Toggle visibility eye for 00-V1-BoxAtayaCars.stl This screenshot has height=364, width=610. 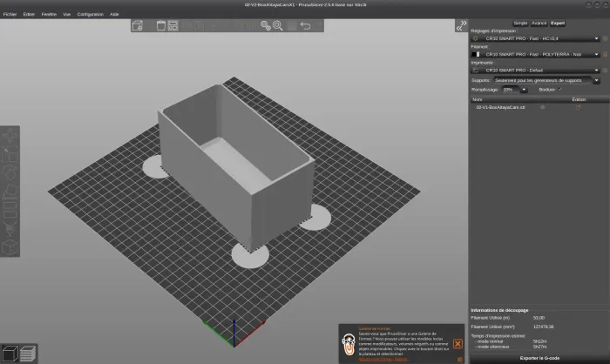543,107
